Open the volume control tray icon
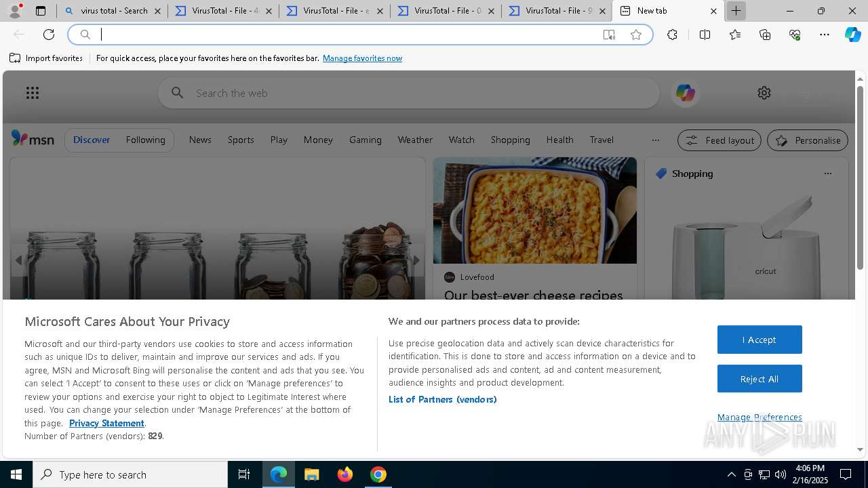The width and height of the screenshot is (868, 488). click(x=780, y=474)
